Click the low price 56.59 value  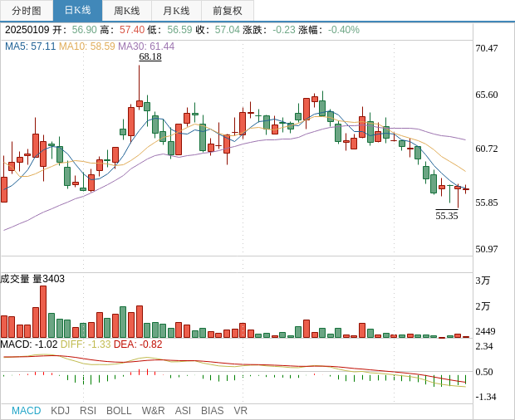179,30
